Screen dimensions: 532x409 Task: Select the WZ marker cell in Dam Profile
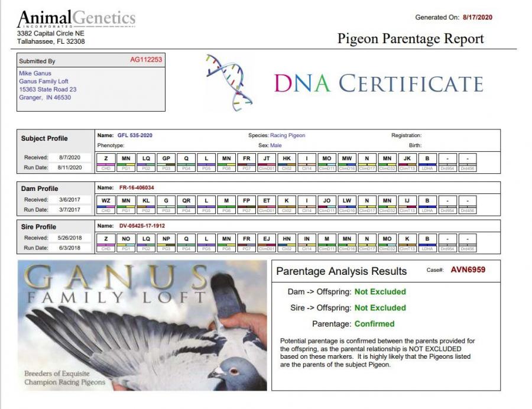[106, 204]
